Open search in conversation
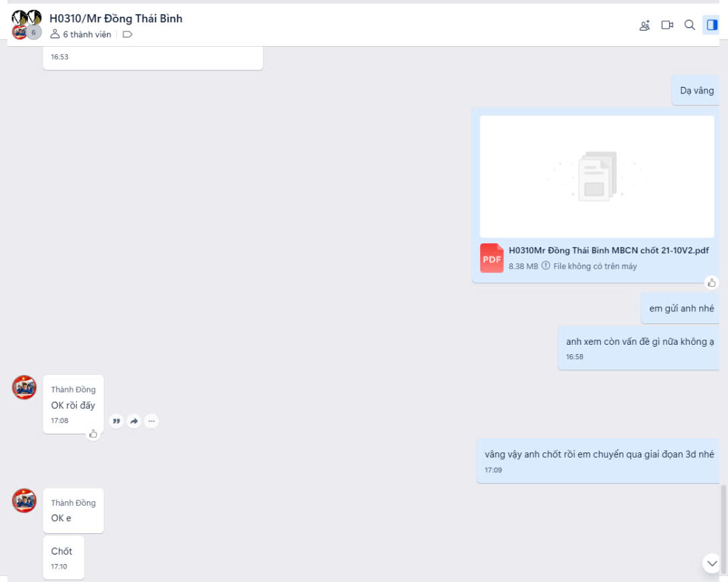This screenshot has height=582, width=728. [689, 25]
